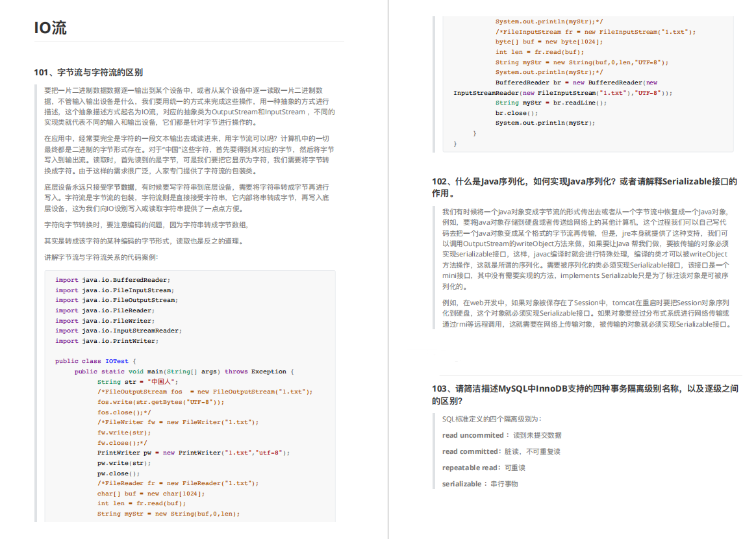The width and height of the screenshot is (756, 539).
Task: Click code line 'String myStr = new String(buf,0,len);'
Action: [x=168, y=514]
